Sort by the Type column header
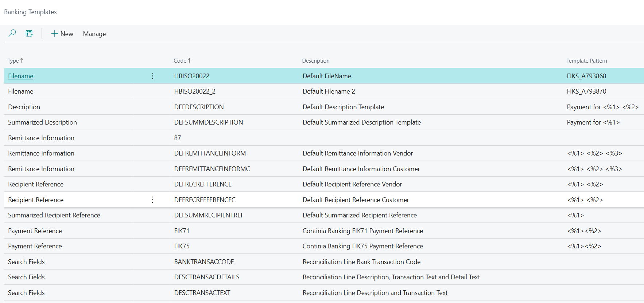 tap(13, 61)
